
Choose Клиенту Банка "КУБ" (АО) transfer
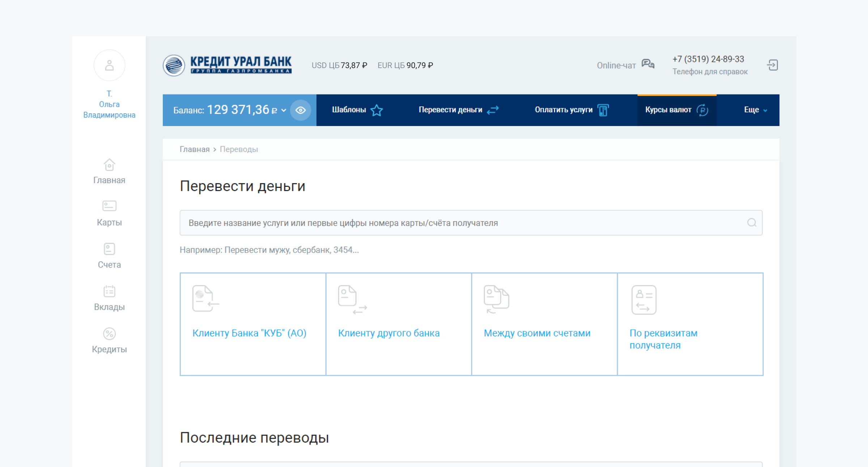[x=253, y=324]
